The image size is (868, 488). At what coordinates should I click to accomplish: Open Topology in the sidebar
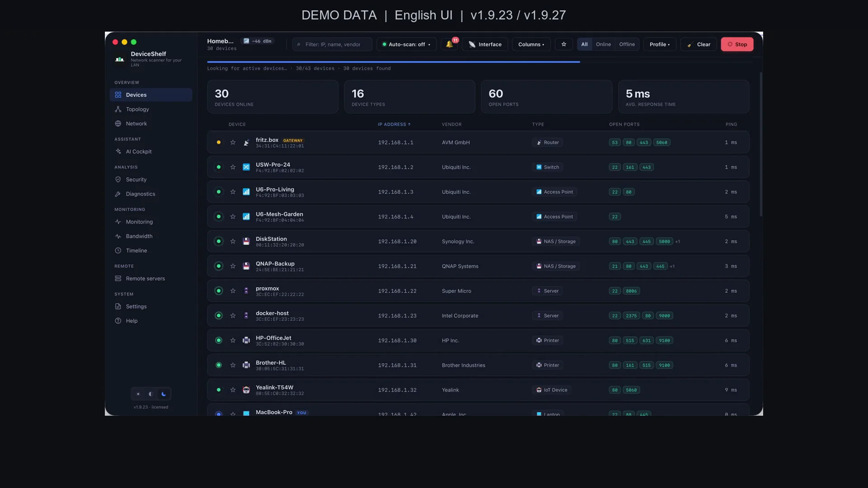(151, 109)
